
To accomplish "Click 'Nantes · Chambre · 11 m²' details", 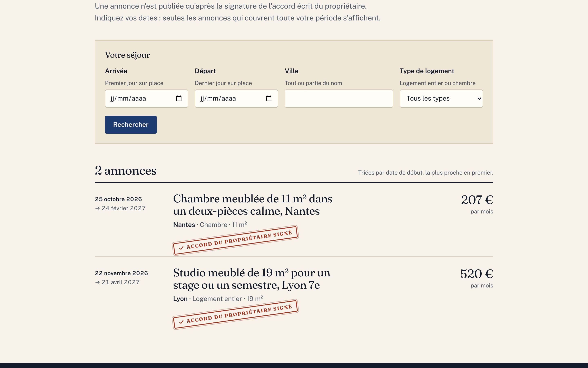I will pos(210,224).
